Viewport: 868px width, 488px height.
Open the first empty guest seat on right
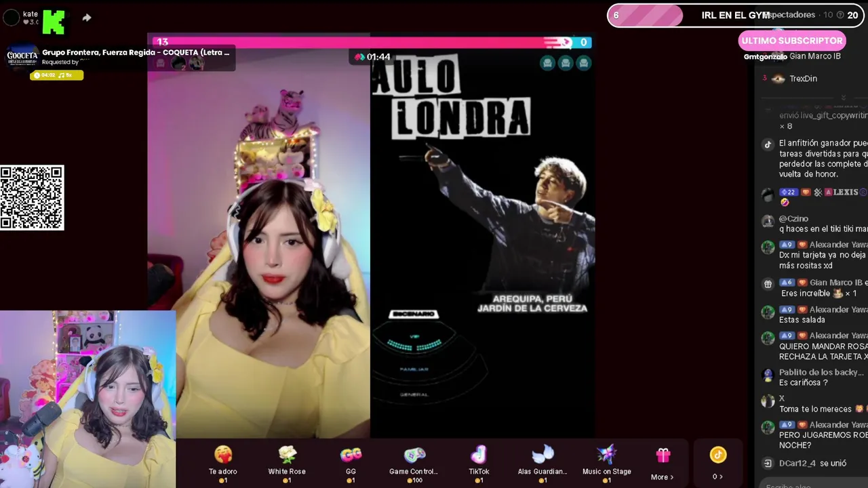tap(547, 63)
